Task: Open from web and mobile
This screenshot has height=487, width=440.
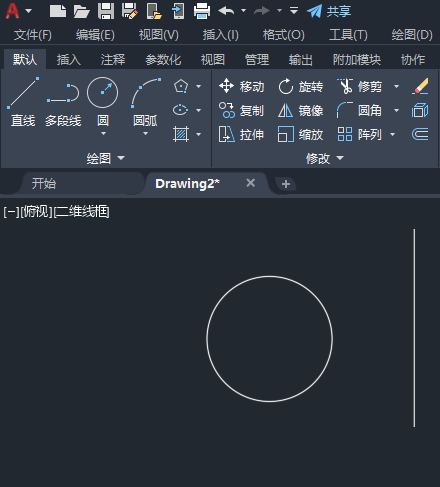Action: pos(154,11)
